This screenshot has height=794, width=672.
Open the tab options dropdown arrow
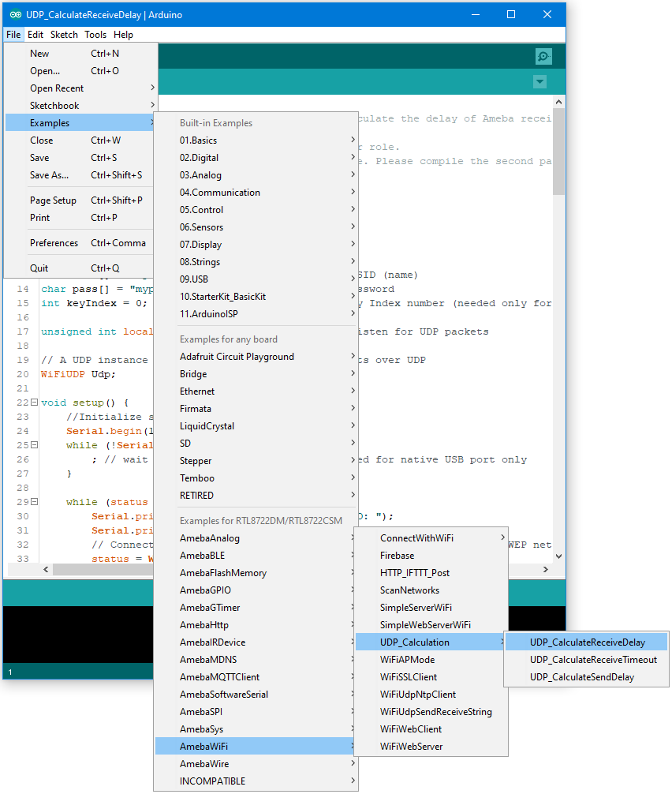pos(540,81)
